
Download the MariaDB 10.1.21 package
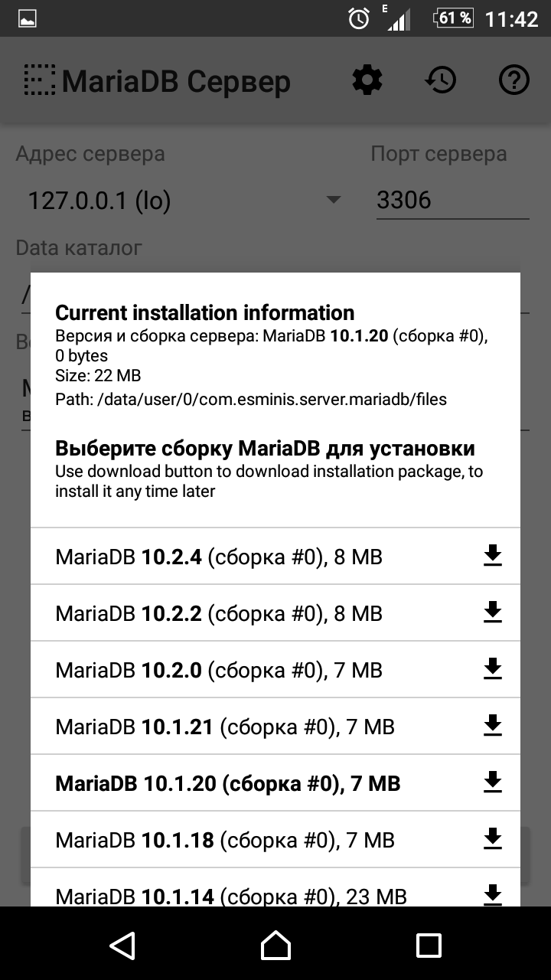point(493,726)
